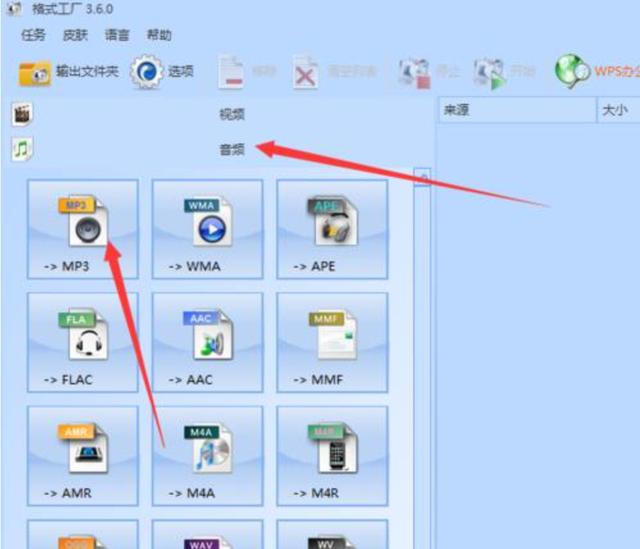Choose the -> APE format tile
The width and height of the screenshot is (640, 549).
(x=332, y=229)
